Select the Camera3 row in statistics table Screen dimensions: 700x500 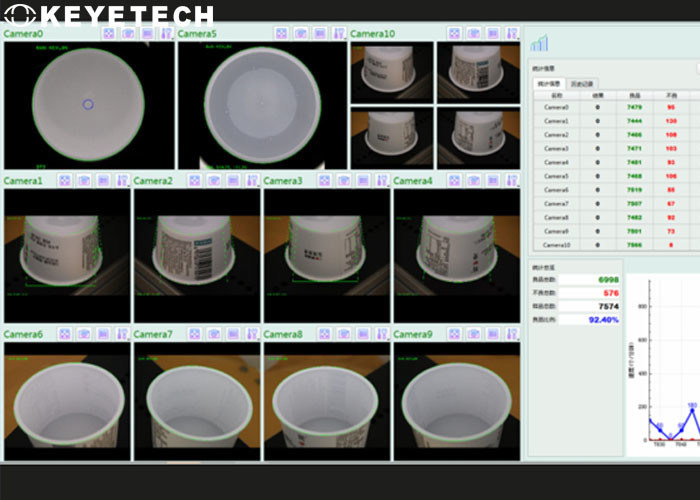click(x=556, y=148)
